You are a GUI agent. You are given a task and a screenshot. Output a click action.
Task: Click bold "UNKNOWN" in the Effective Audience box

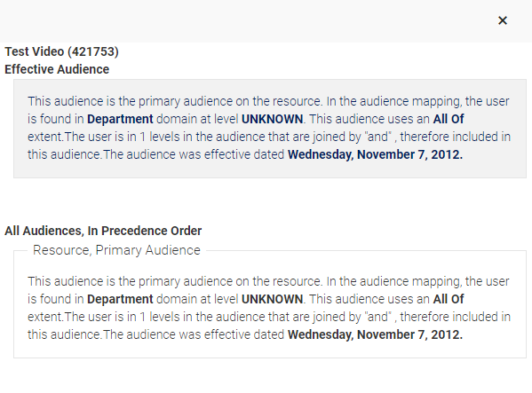tap(272, 119)
